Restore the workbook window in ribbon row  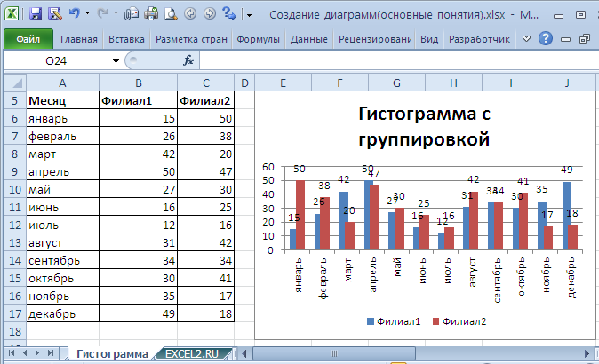(585, 39)
